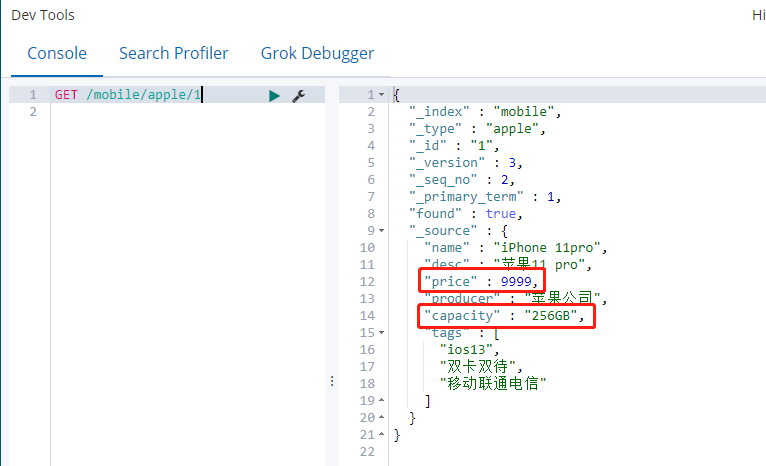Place cursor in request line GET /mobile/apple/1
Image resolution: width=766 pixels, height=466 pixels.
click(x=128, y=94)
